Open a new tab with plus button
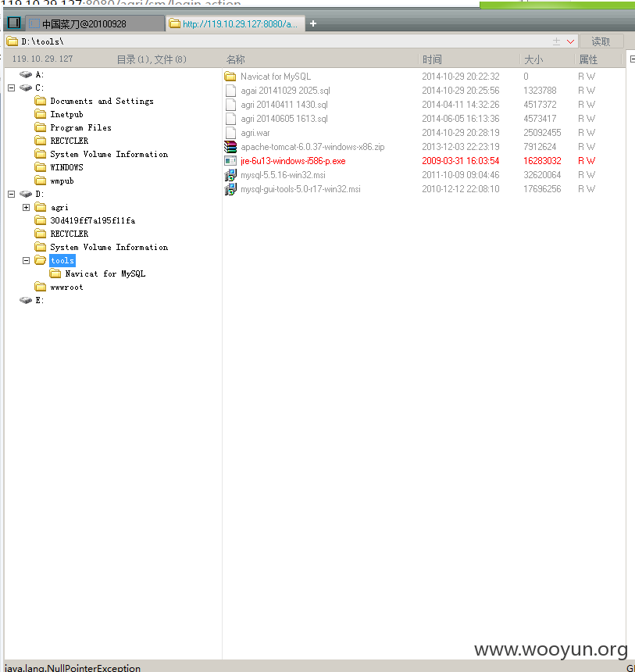The image size is (635, 672). (312, 23)
